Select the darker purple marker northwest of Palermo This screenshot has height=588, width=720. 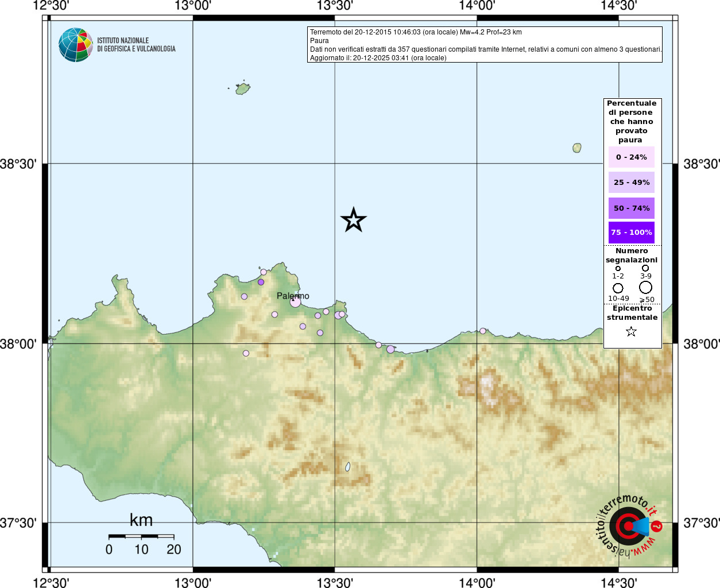(x=261, y=282)
